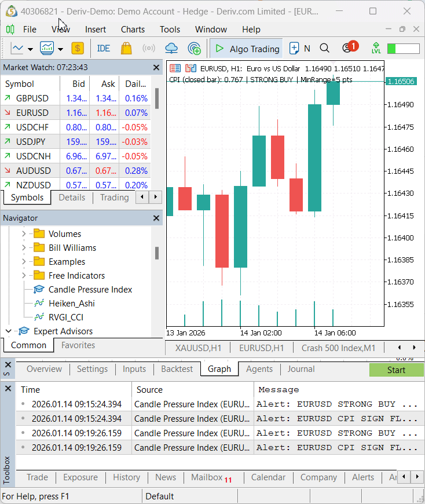Close the Strategy Tester panel
425x504 pixels.
coord(8,364)
